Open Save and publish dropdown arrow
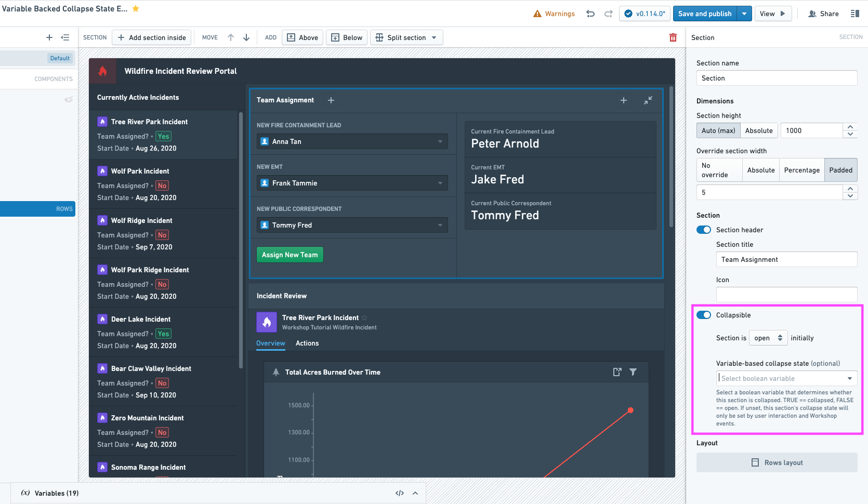868x504 pixels. (x=744, y=14)
